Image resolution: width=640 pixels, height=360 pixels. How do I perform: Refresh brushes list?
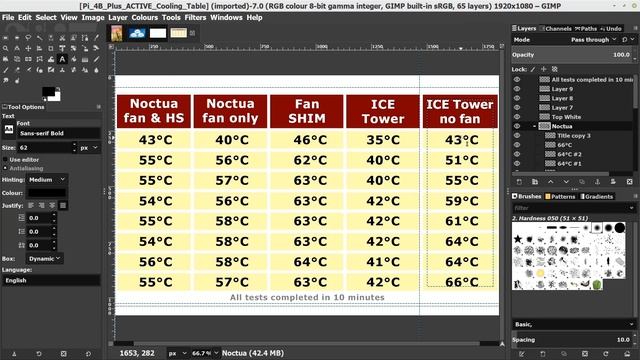point(606,354)
